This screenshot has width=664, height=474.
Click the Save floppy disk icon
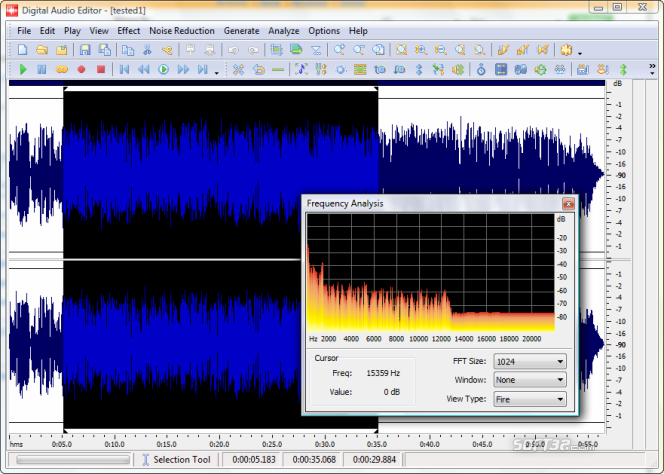point(85,49)
